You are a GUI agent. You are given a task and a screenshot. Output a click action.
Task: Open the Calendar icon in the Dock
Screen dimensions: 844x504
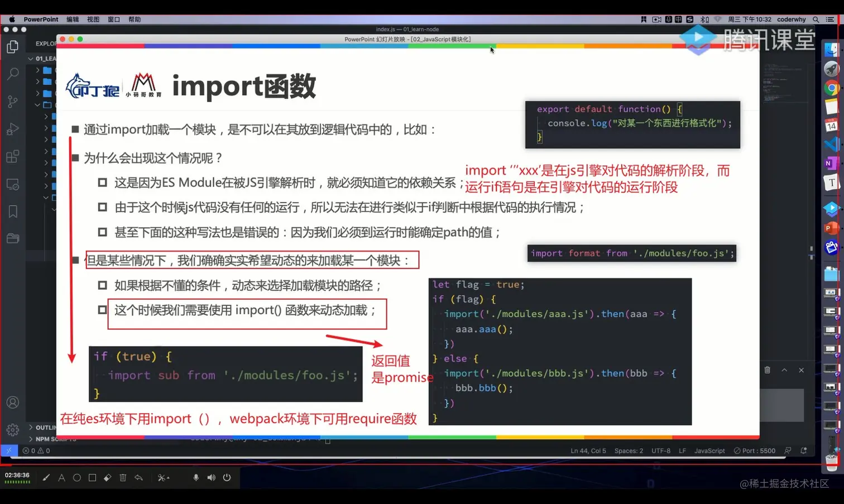(x=832, y=125)
